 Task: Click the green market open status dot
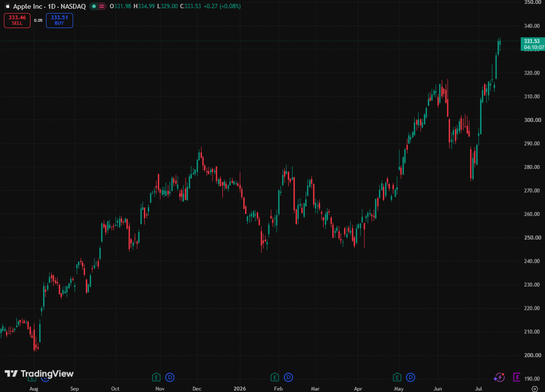94,6
